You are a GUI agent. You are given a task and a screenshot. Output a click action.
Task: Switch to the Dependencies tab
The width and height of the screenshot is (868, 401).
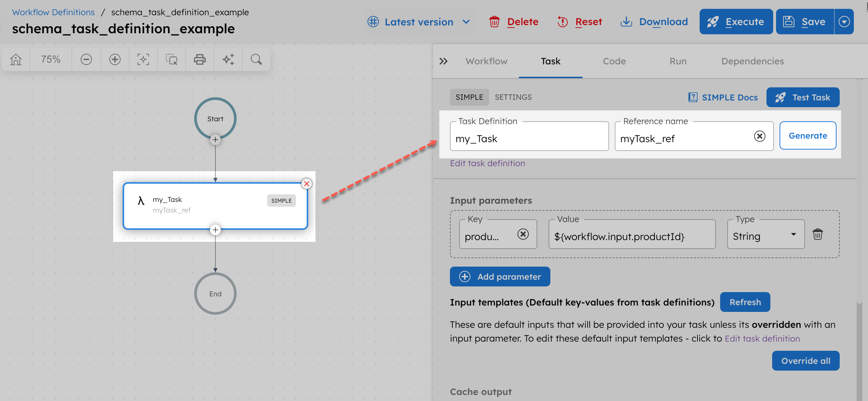pyautogui.click(x=752, y=61)
